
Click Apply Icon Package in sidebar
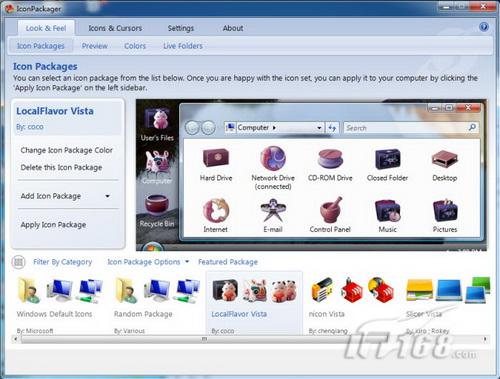point(53,225)
